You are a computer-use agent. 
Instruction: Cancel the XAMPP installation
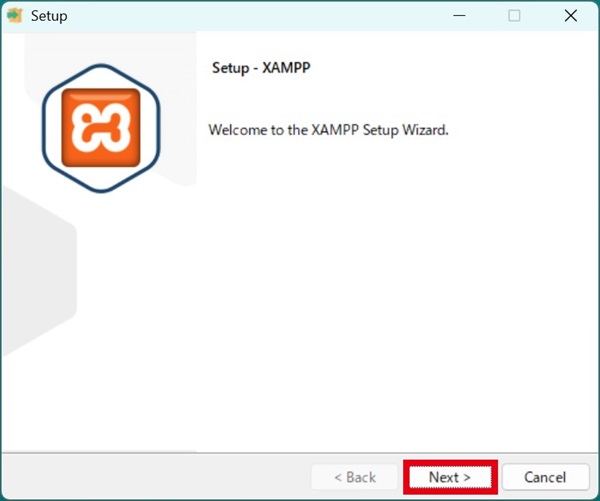545,477
